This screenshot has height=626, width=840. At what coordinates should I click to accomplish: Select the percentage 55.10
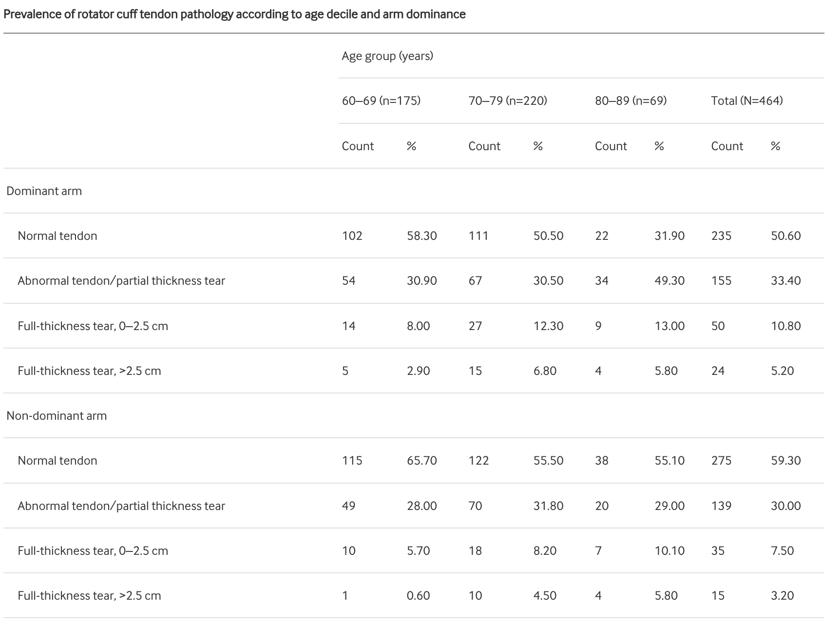coord(669,461)
